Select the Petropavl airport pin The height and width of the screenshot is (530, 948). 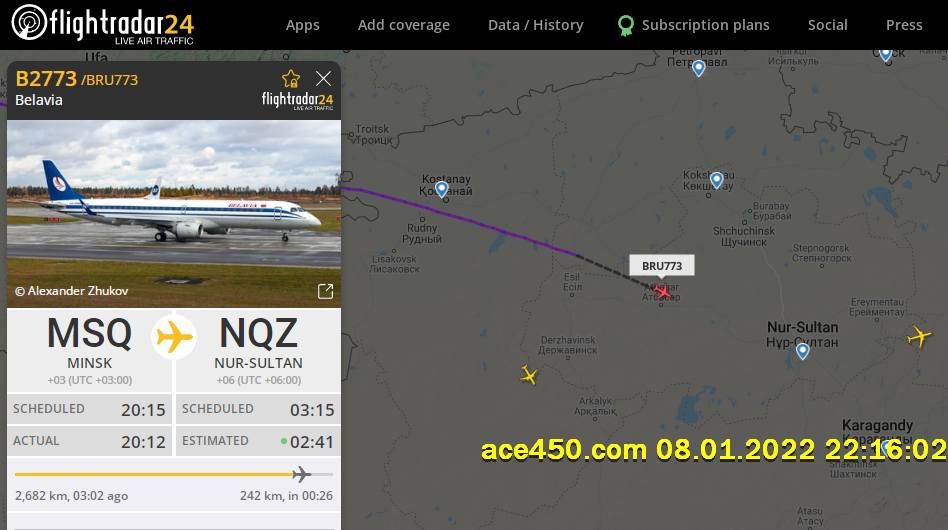(698, 68)
